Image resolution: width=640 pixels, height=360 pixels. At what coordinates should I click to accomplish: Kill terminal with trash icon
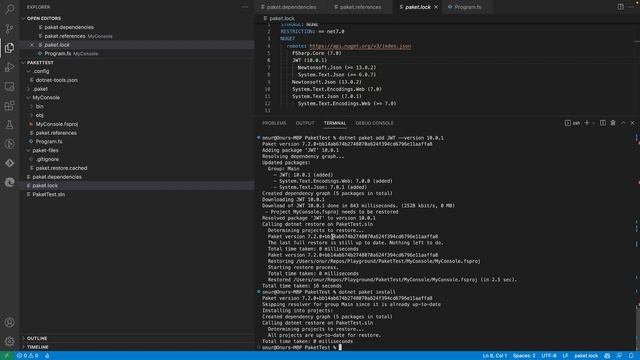click(x=613, y=123)
